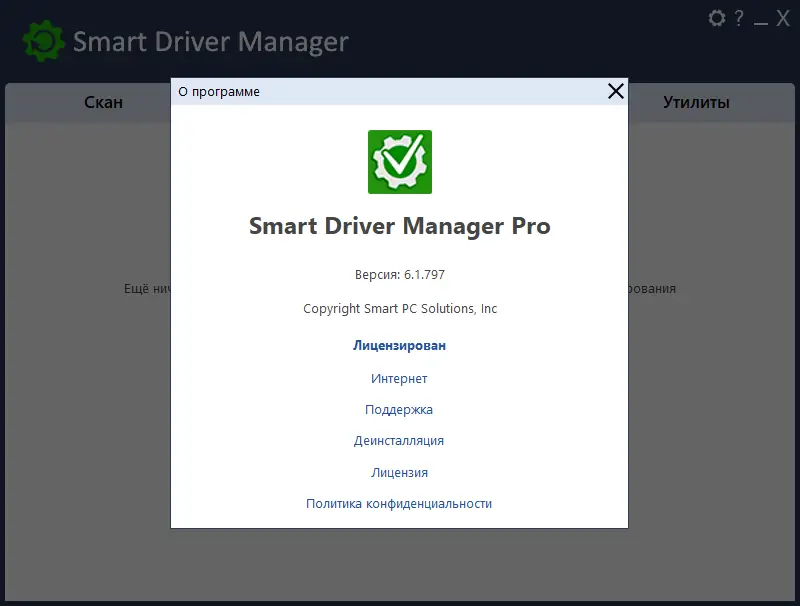Click the Лицензирован status text
The width and height of the screenshot is (800, 606).
(x=399, y=345)
